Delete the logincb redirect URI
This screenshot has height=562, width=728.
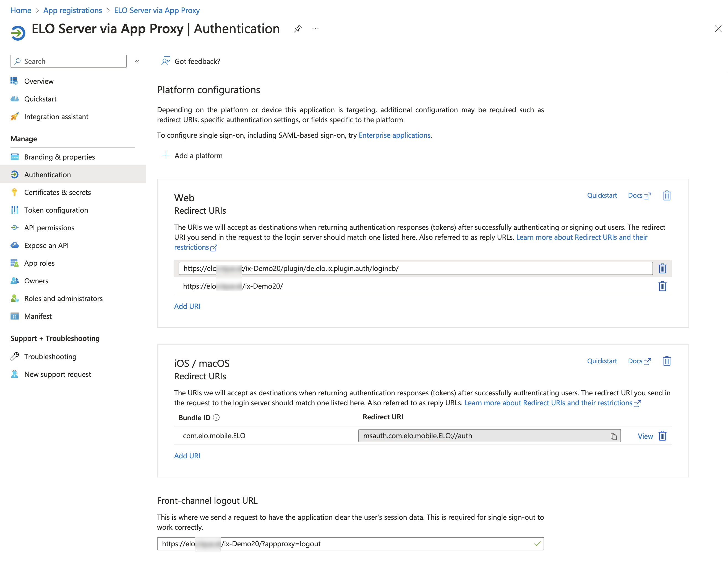662,268
